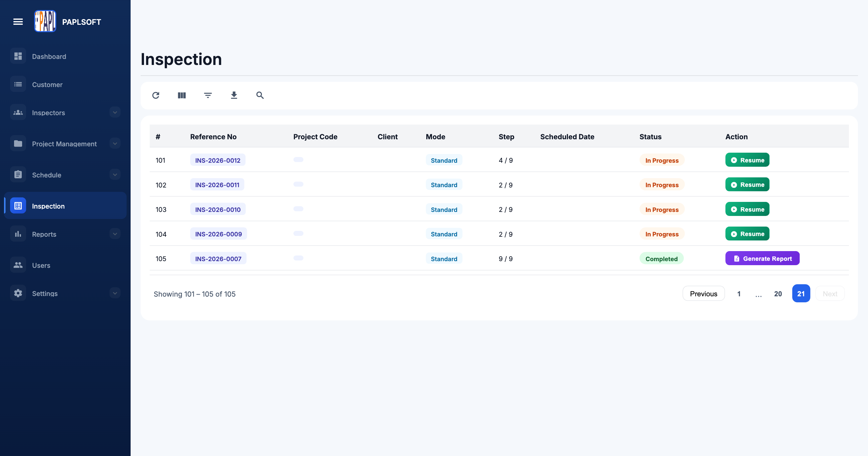The image size is (868, 456).
Task: Click the search magnifier icon
Action: coord(260,95)
